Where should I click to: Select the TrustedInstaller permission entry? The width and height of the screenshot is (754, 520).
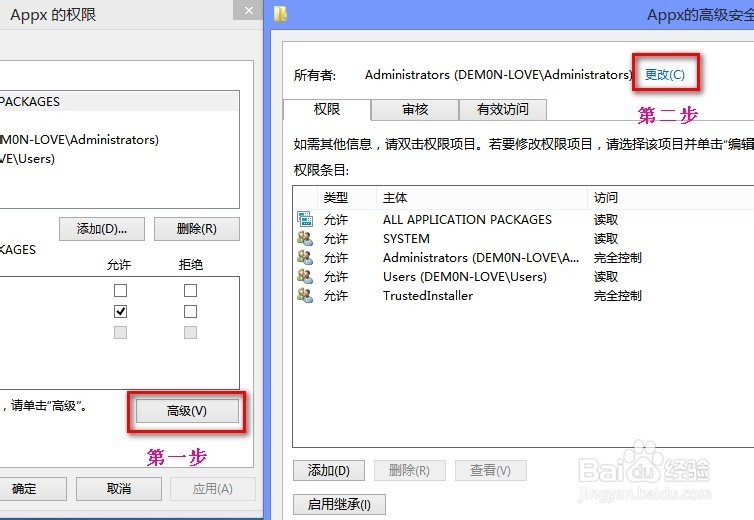coord(524,295)
